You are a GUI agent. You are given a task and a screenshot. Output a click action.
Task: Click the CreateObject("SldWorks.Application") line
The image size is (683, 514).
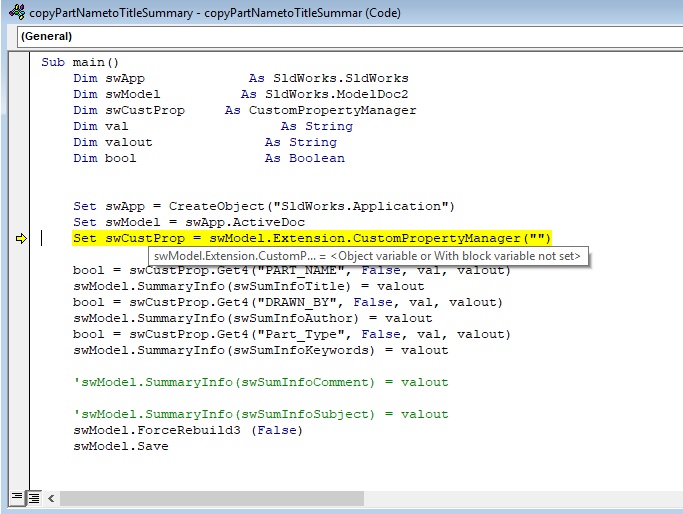pos(264,206)
